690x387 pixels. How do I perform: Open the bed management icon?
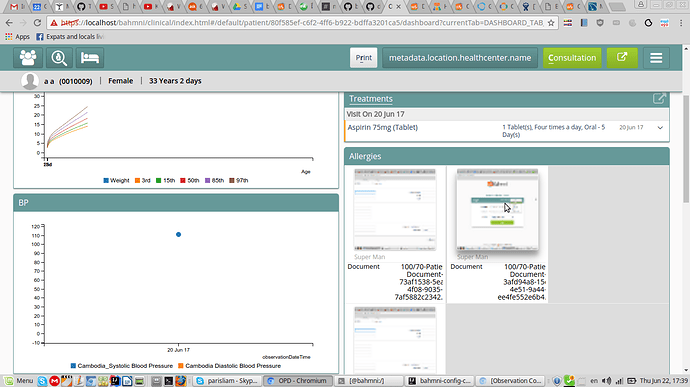point(90,58)
